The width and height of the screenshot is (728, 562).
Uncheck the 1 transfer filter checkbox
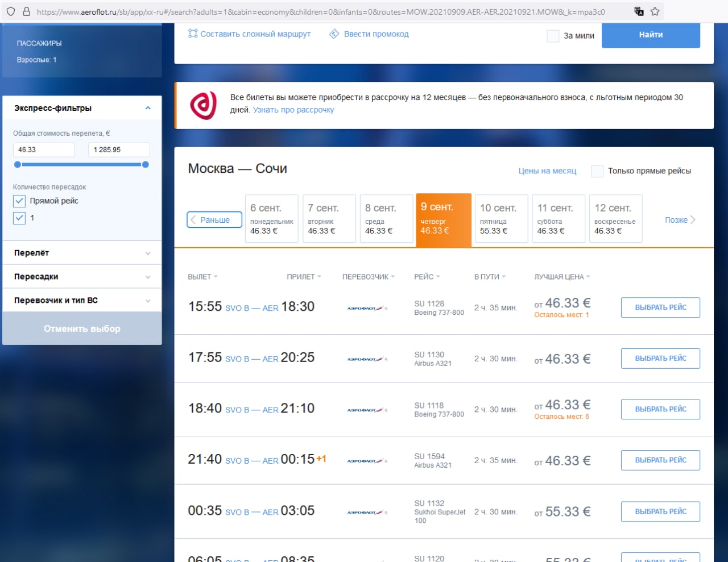[19, 218]
